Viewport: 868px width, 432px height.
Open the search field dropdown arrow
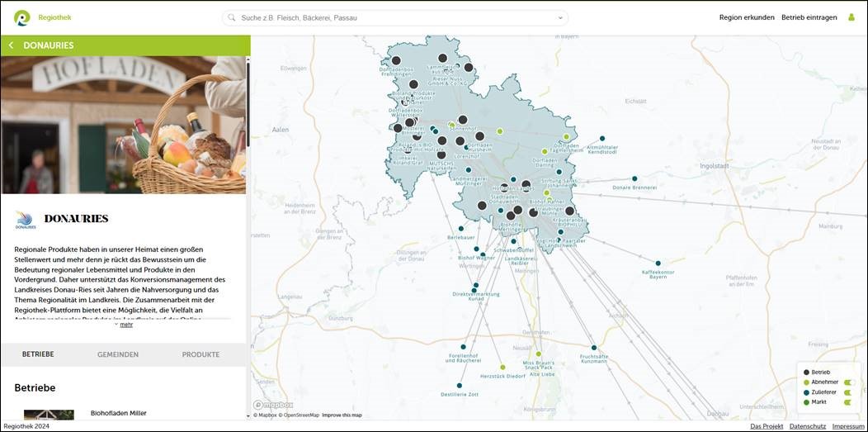560,17
